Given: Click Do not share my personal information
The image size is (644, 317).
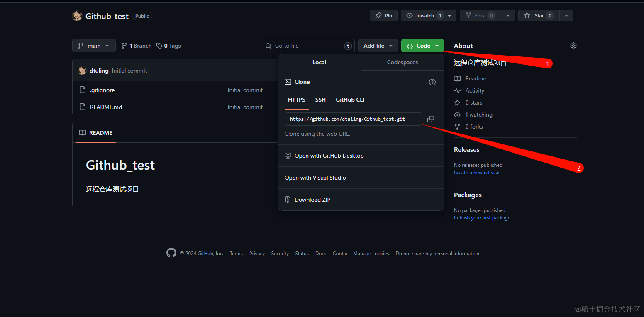Looking at the screenshot, I should click(x=437, y=254).
